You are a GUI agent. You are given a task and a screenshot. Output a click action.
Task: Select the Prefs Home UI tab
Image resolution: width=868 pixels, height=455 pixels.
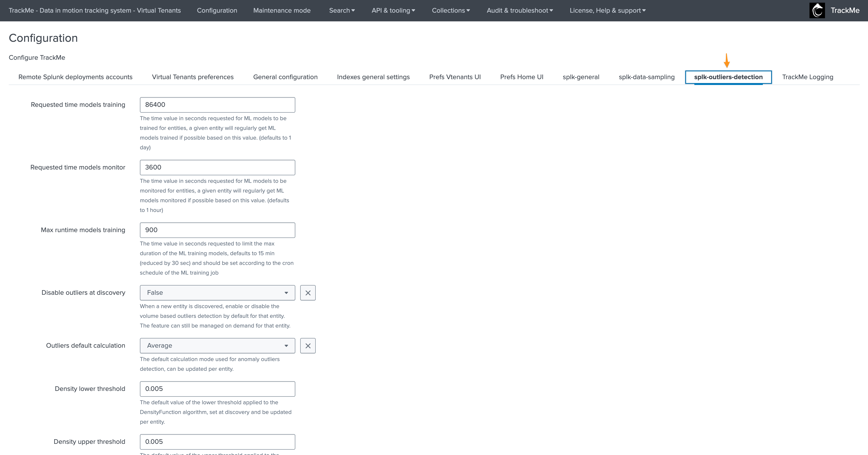pos(521,77)
